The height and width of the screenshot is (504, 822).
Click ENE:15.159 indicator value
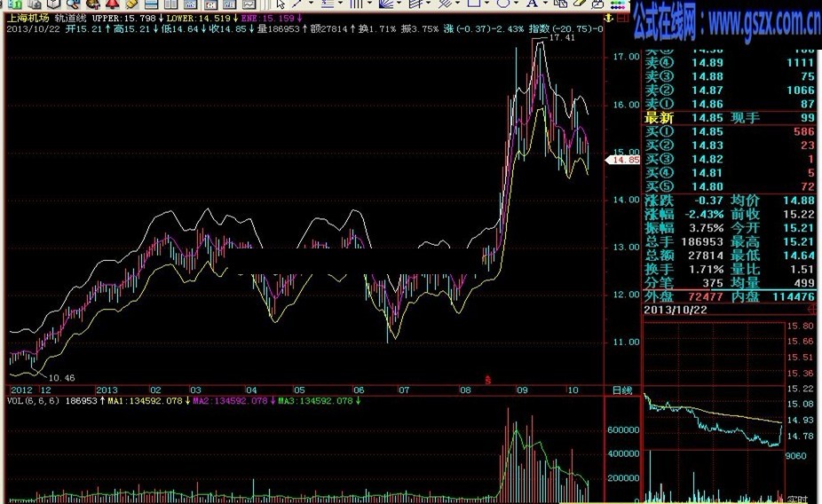(268, 19)
